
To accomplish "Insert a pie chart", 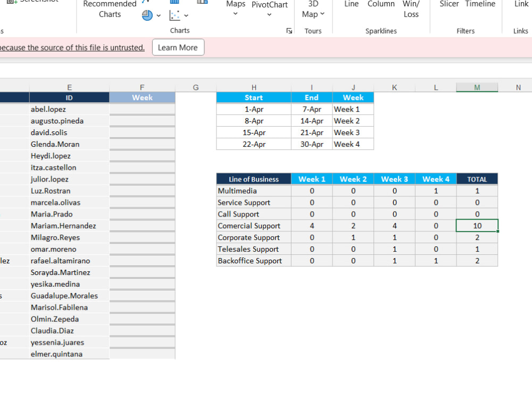I will (x=147, y=14).
